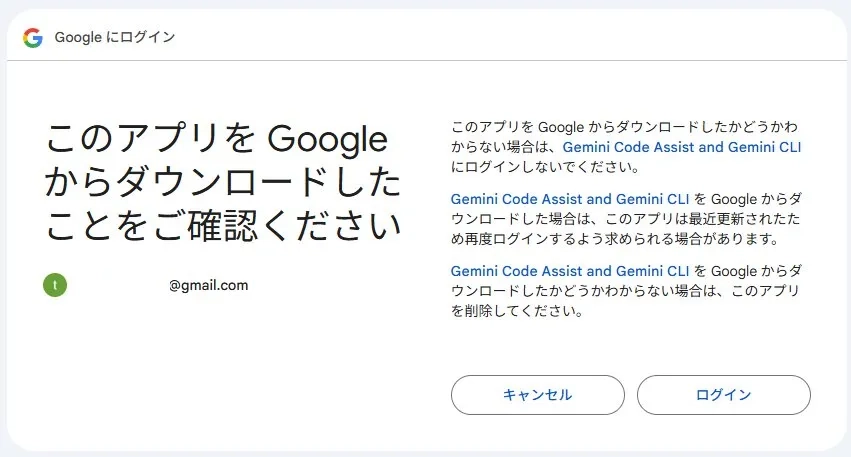Open the Gemini Code Assist link starting the third paragraph
This screenshot has height=457, width=851.
click(570, 271)
